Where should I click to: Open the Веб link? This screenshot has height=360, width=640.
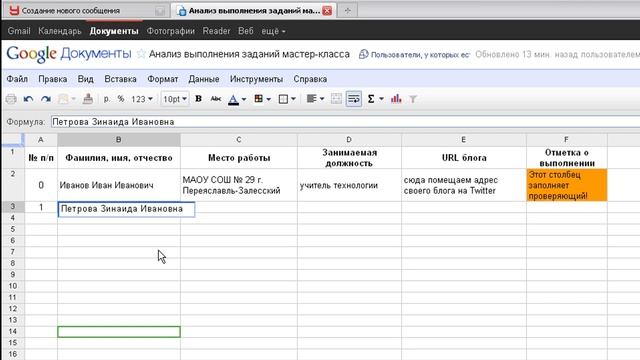(x=246, y=31)
